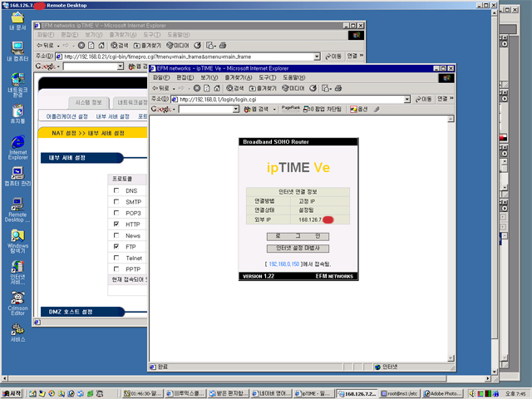Launch the Internet Explorer desktop icon

17,147
